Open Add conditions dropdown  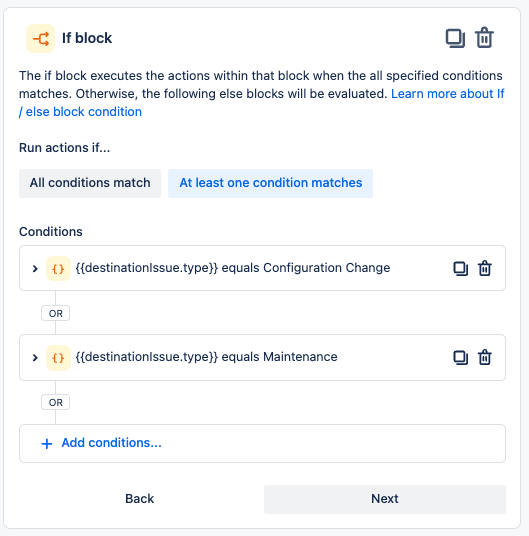(262, 443)
